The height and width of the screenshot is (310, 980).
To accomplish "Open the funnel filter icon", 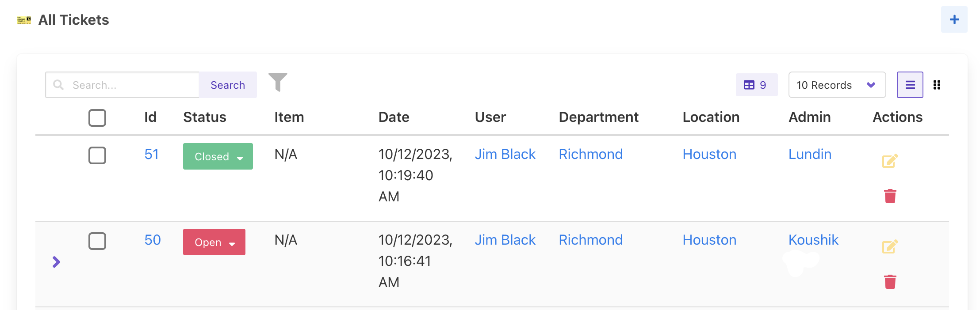I will click(278, 82).
